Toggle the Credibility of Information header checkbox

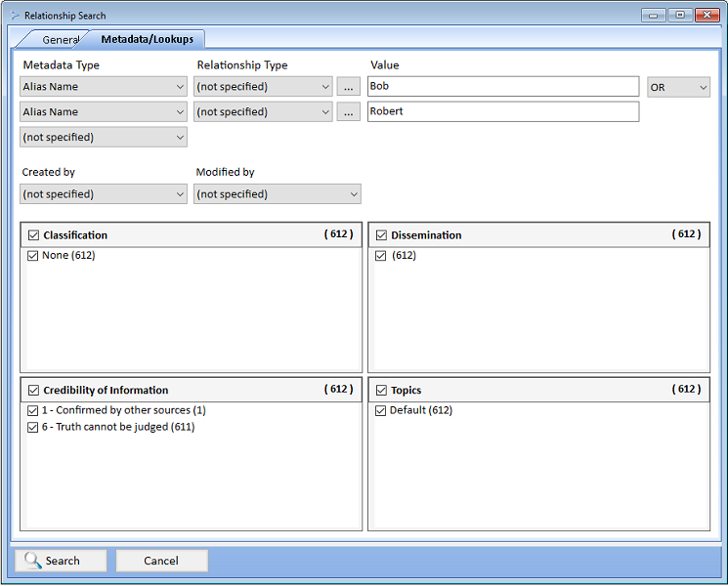click(33, 391)
